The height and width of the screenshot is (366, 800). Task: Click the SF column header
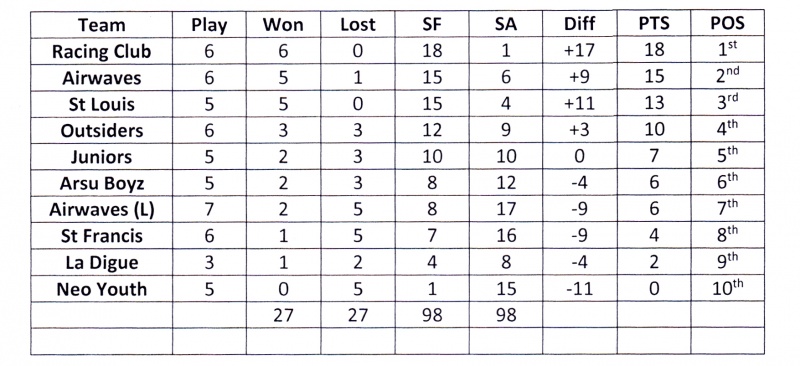[x=432, y=24]
